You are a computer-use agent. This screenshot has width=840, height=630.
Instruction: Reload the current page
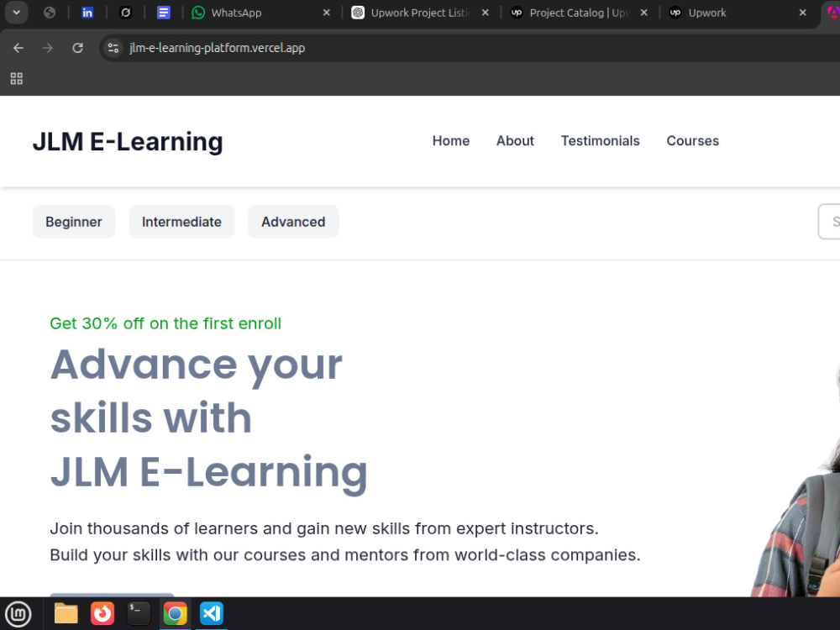(x=77, y=48)
